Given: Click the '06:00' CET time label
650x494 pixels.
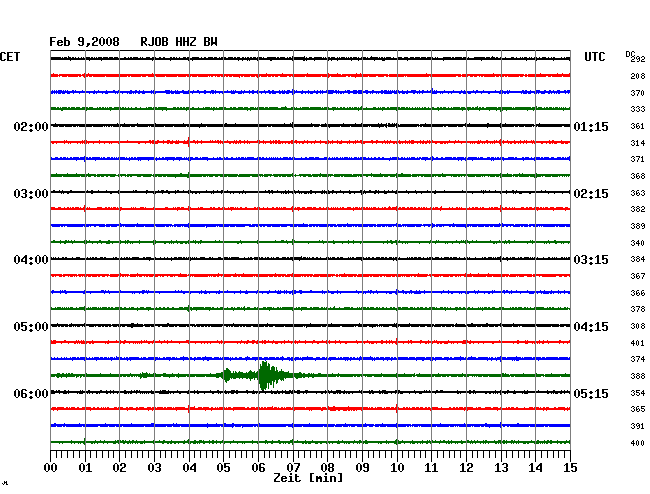Looking at the screenshot, I should point(31,393).
